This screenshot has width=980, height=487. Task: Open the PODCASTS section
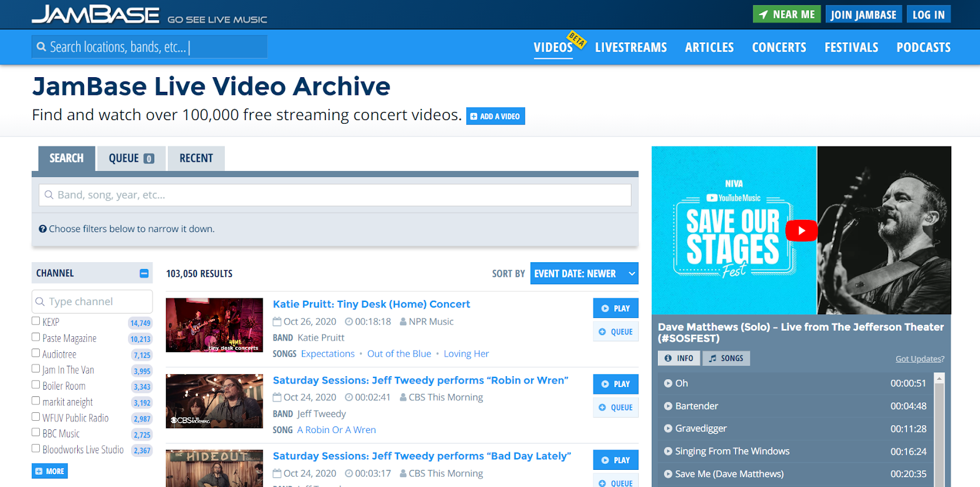[924, 47]
